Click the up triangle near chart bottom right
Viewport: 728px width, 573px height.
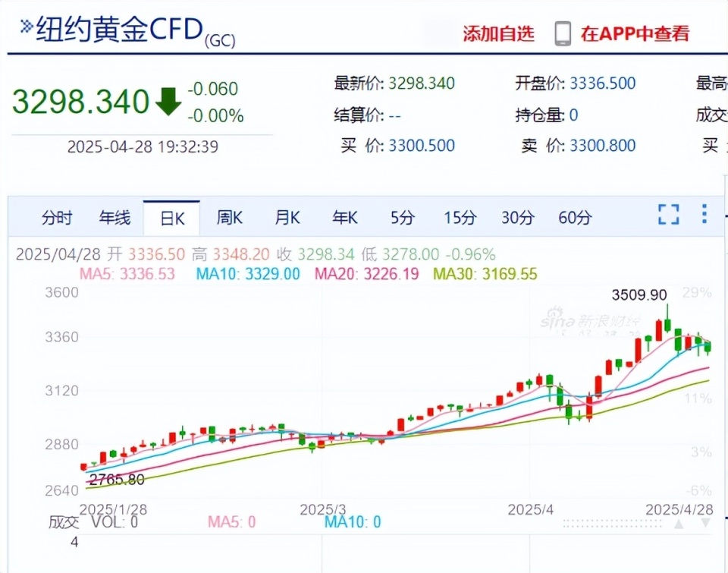(679, 524)
